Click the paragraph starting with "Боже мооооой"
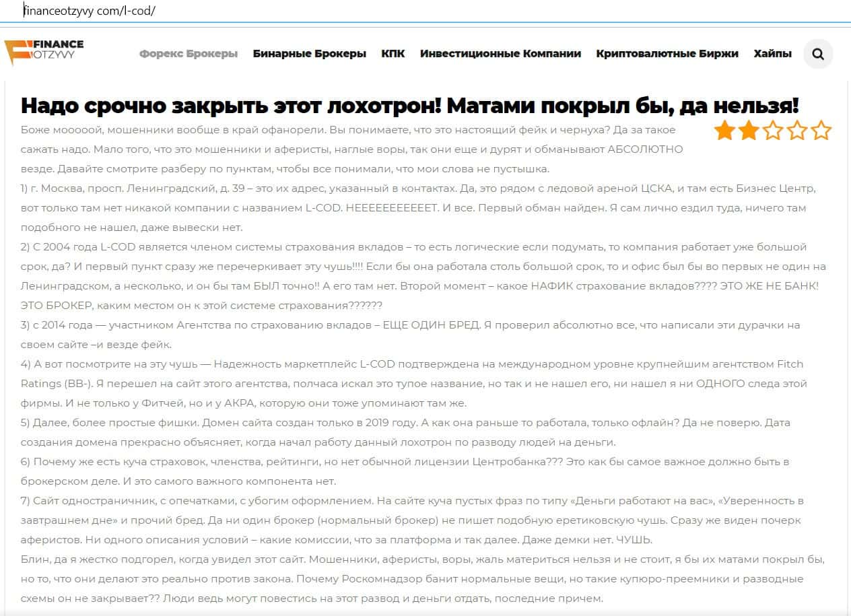Viewport: 851px width, 616px height. 352,149
